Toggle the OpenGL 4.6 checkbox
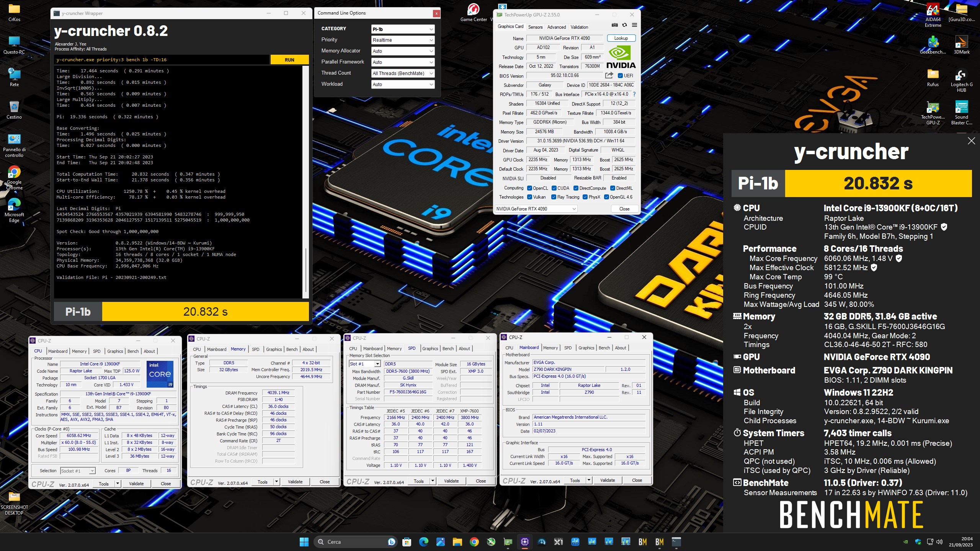 (606, 197)
